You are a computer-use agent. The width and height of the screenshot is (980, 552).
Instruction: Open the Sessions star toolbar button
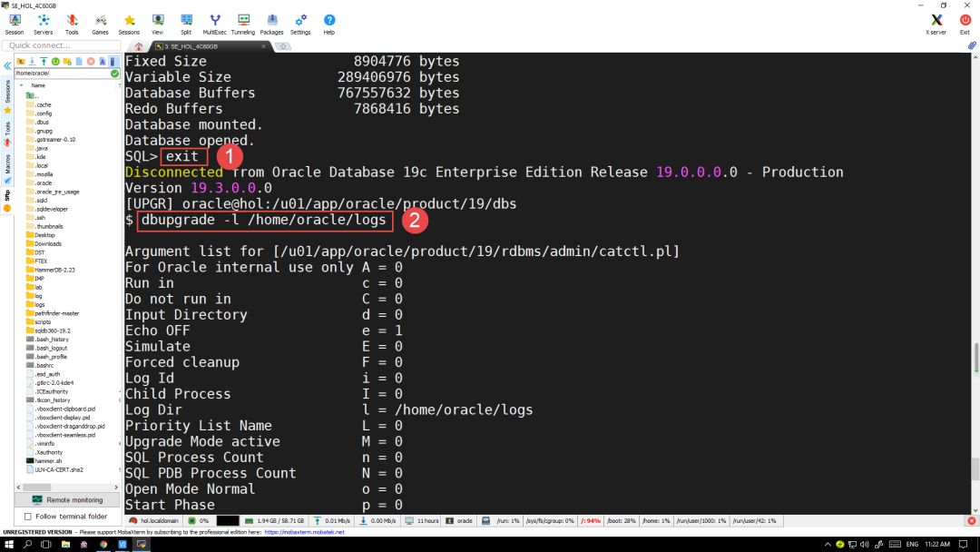coord(129,25)
